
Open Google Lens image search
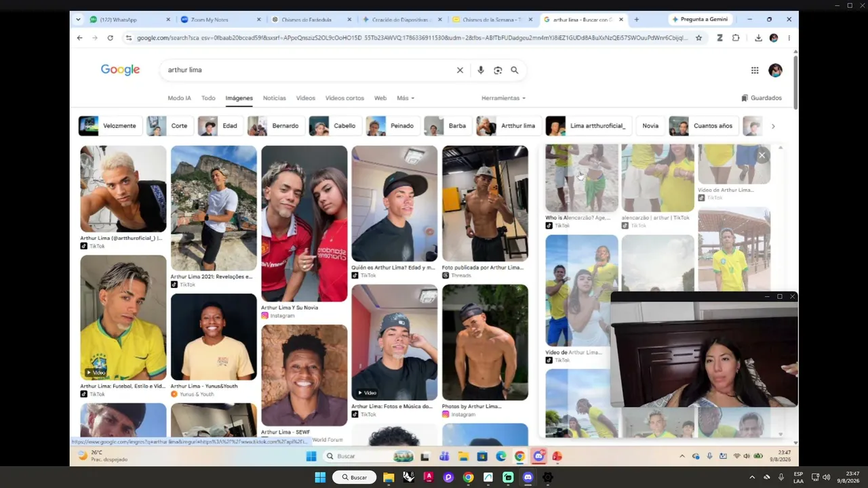point(498,70)
